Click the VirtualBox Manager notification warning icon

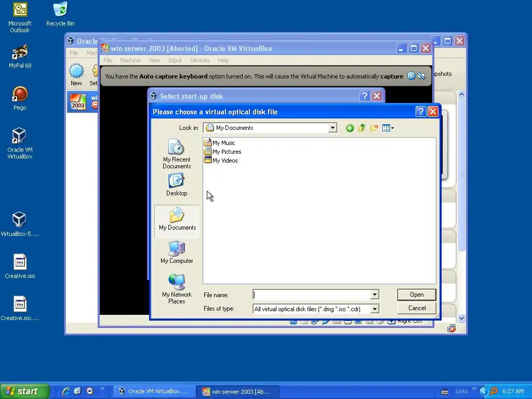click(451, 328)
